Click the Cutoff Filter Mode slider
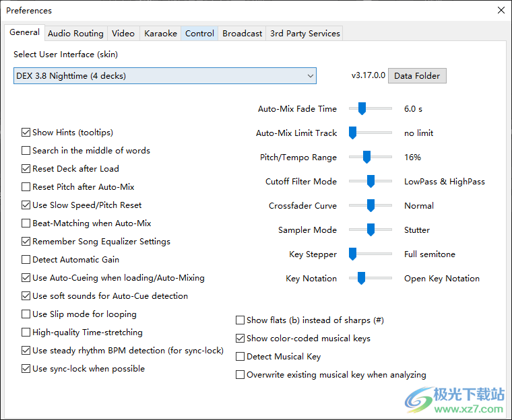The width and height of the screenshot is (512, 420). [x=371, y=181]
